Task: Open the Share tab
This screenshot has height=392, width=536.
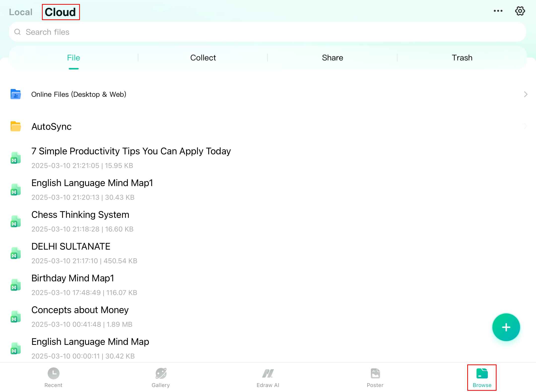Action: [332, 58]
